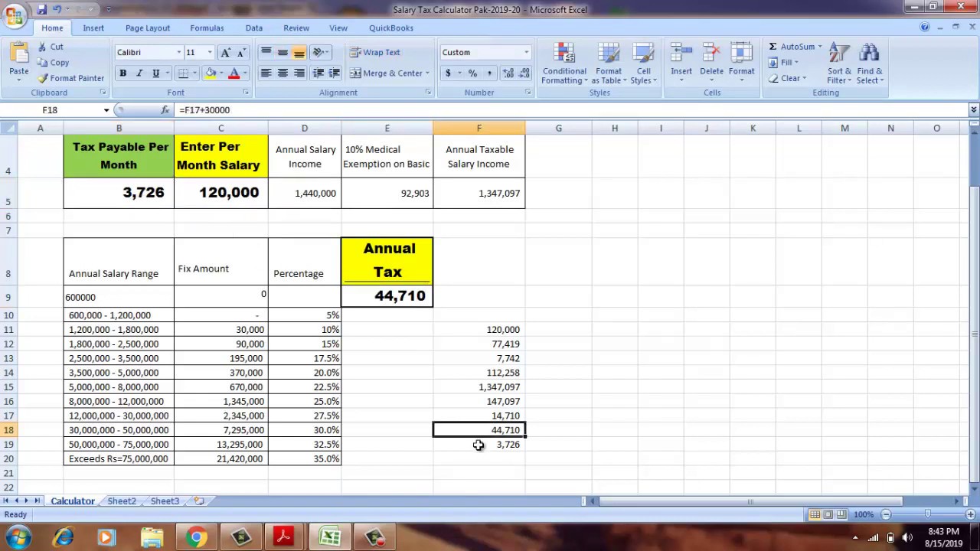
Task: Open the Clear options
Action: click(788, 78)
